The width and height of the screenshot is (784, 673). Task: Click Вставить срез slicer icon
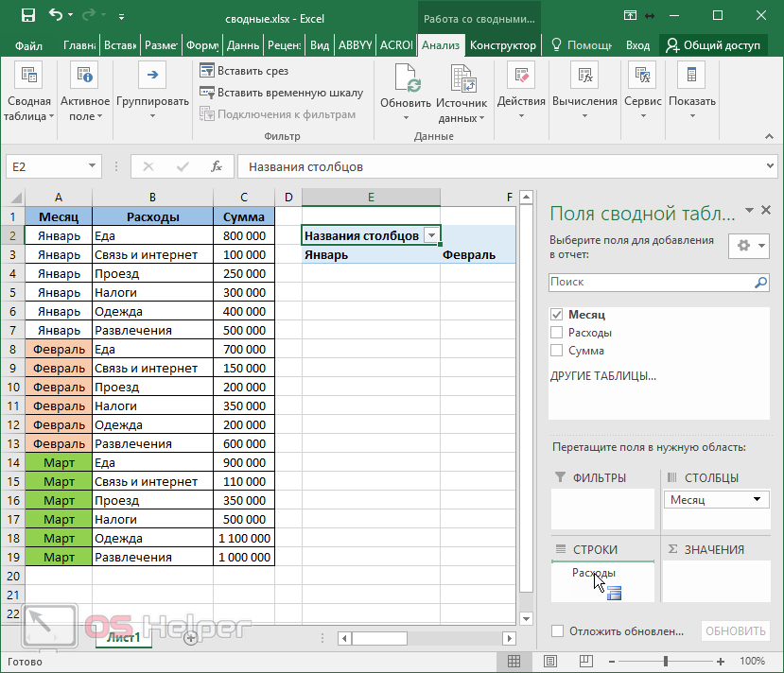207,71
